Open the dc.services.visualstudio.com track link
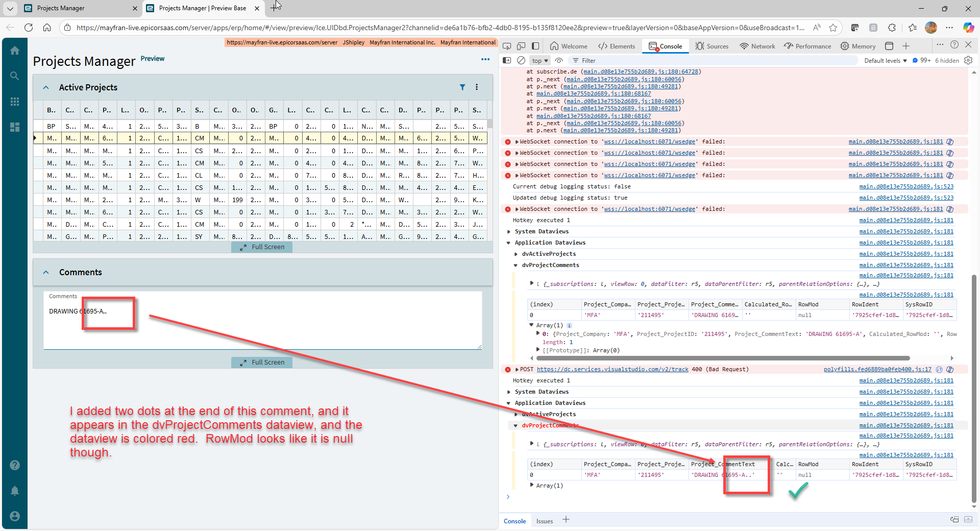The width and height of the screenshot is (980, 531). pyautogui.click(x=612, y=369)
